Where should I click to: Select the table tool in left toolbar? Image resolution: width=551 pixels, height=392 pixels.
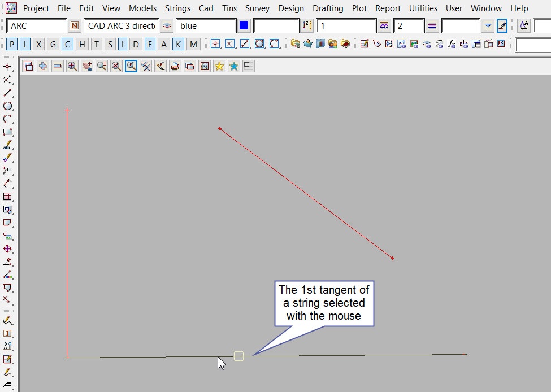coord(8,197)
